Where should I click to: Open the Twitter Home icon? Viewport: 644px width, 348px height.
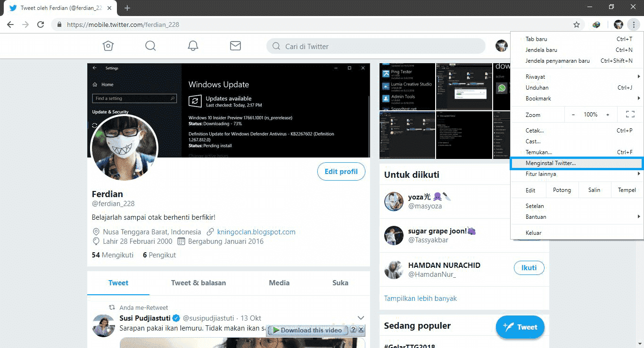108,46
